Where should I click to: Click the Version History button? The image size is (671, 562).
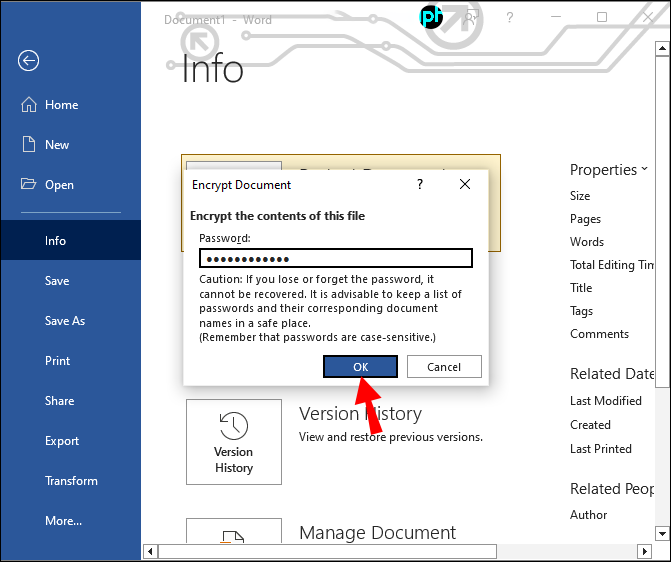(234, 442)
